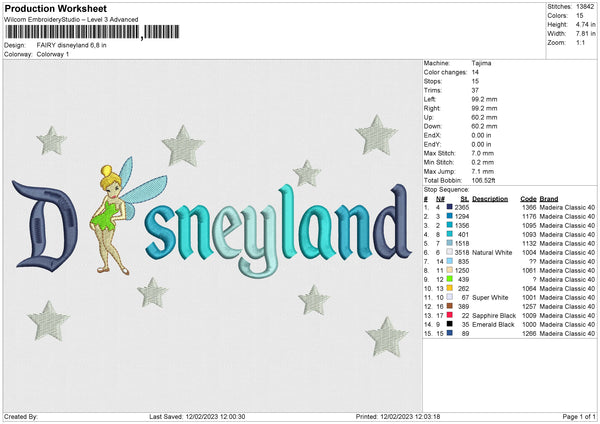600x424 pixels.
Task: Click the light aqua letter y in the design
Action: (257, 241)
